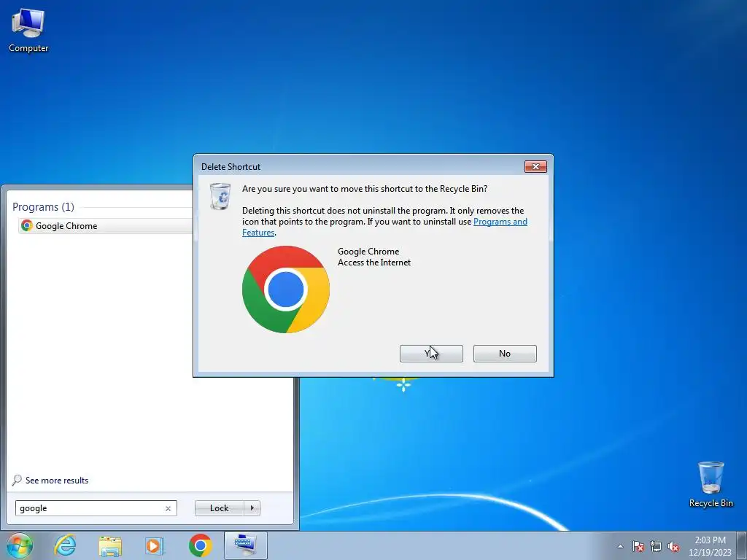Confirm deletion with the Yes button
747x560 pixels.
pos(431,354)
